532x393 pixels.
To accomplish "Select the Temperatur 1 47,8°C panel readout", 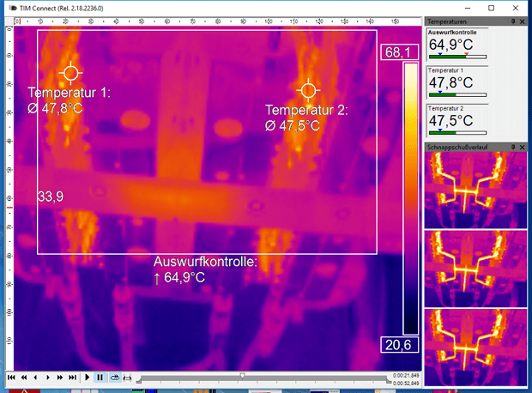I will pyautogui.click(x=457, y=82).
